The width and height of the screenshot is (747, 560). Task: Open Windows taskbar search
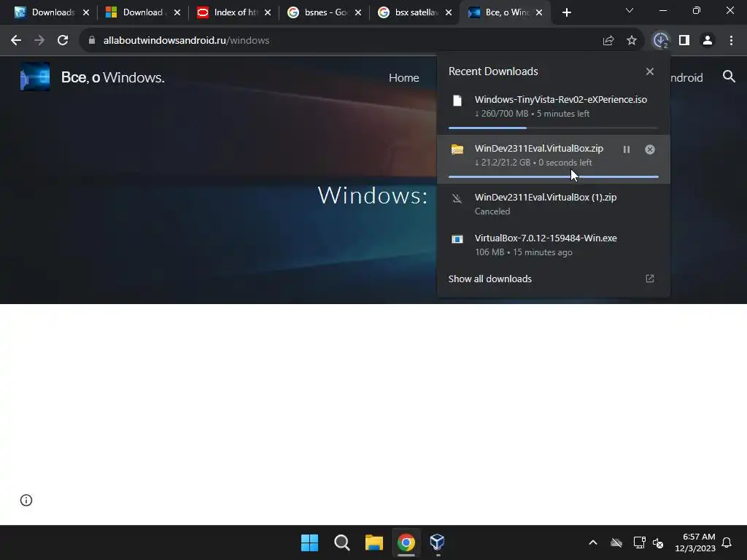(342, 542)
